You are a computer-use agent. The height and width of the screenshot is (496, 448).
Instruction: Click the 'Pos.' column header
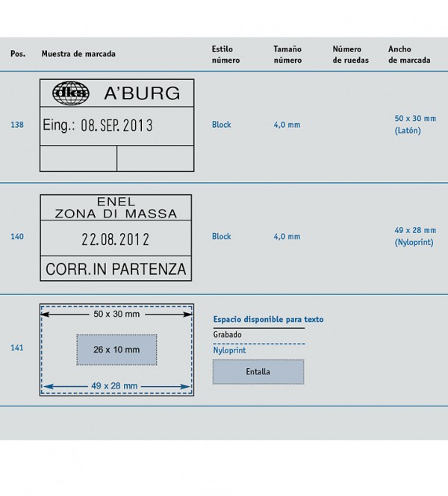18,54
